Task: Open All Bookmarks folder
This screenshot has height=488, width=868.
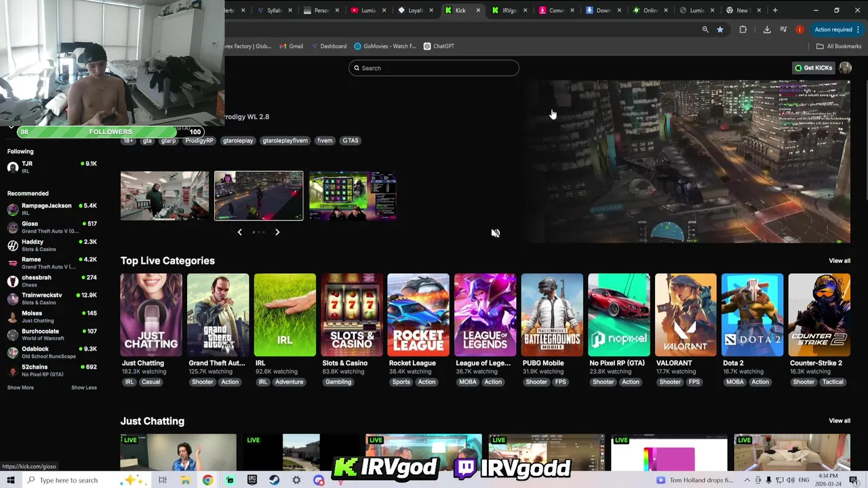Action: click(839, 46)
